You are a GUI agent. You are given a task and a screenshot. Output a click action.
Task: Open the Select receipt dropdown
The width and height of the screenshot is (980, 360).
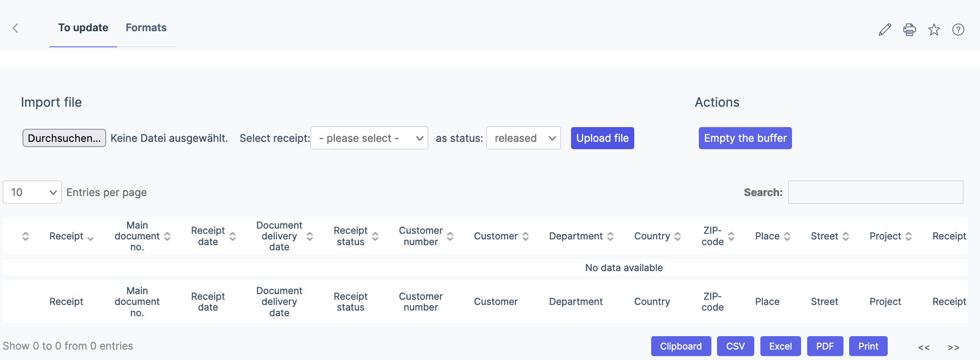369,138
